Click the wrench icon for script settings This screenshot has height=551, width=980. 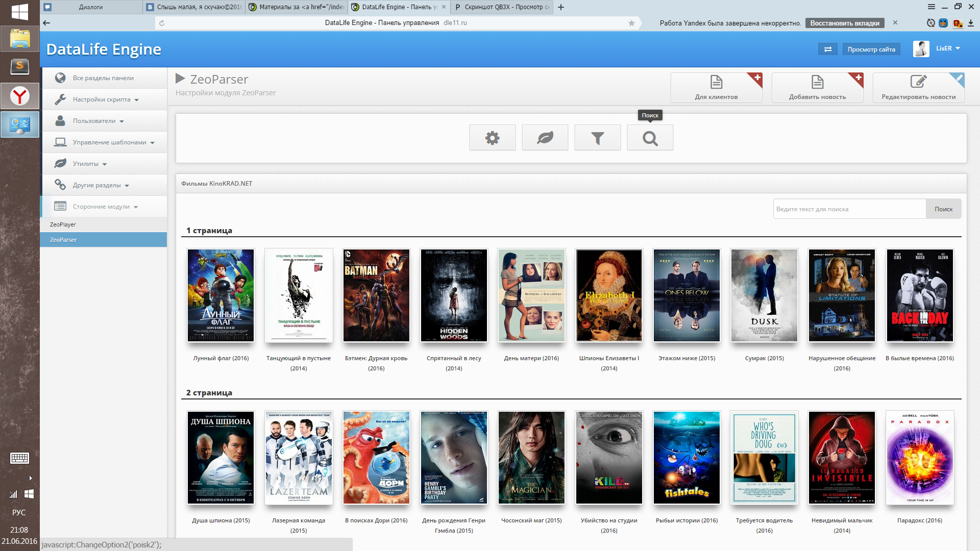(60, 99)
